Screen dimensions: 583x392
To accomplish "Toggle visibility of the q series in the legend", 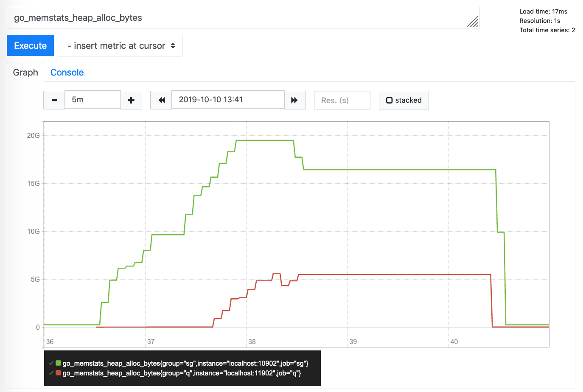I will (x=182, y=374).
